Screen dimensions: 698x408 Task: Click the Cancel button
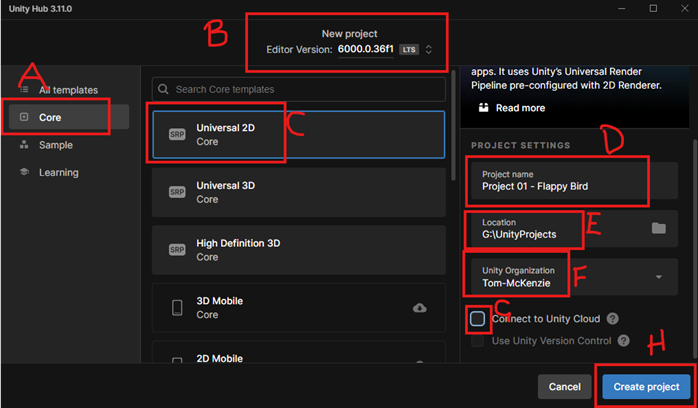[x=564, y=387]
